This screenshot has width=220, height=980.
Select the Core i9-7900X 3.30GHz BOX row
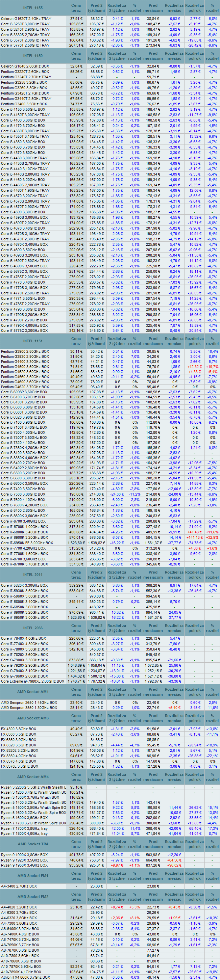pos(110,660)
